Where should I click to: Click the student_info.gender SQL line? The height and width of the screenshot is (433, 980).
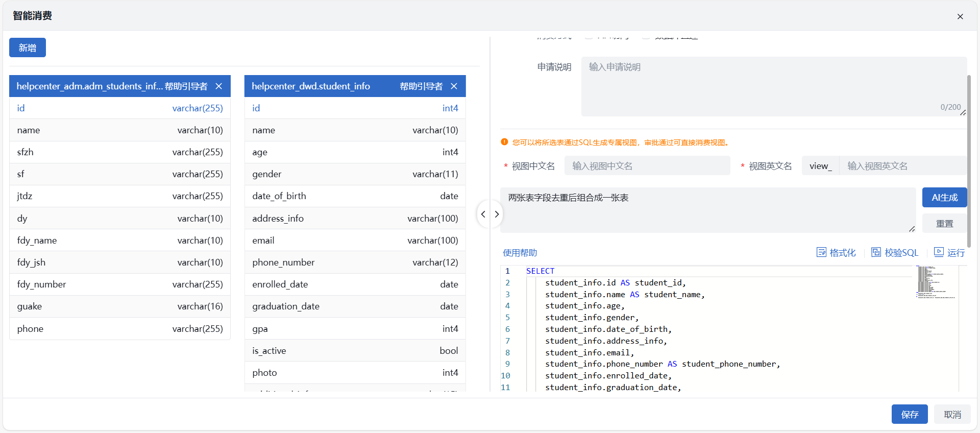point(592,318)
